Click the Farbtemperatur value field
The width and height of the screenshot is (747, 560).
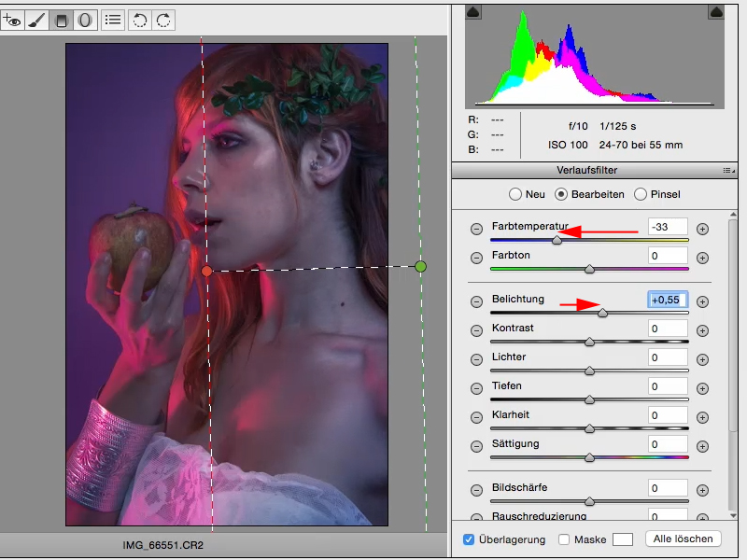point(668,227)
